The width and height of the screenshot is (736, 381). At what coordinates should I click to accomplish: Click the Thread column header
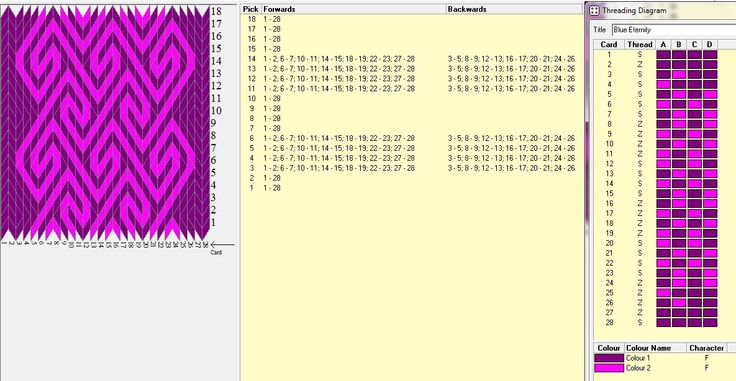639,45
